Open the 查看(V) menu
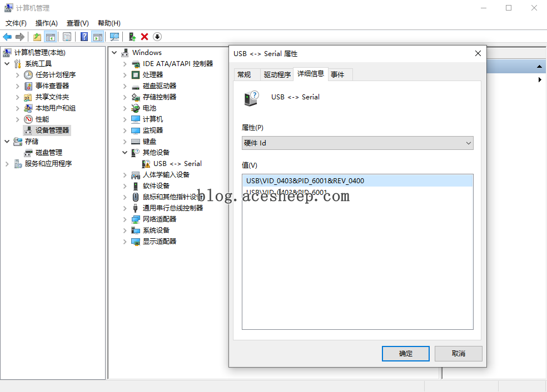547x392 pixels. (77, 23)
